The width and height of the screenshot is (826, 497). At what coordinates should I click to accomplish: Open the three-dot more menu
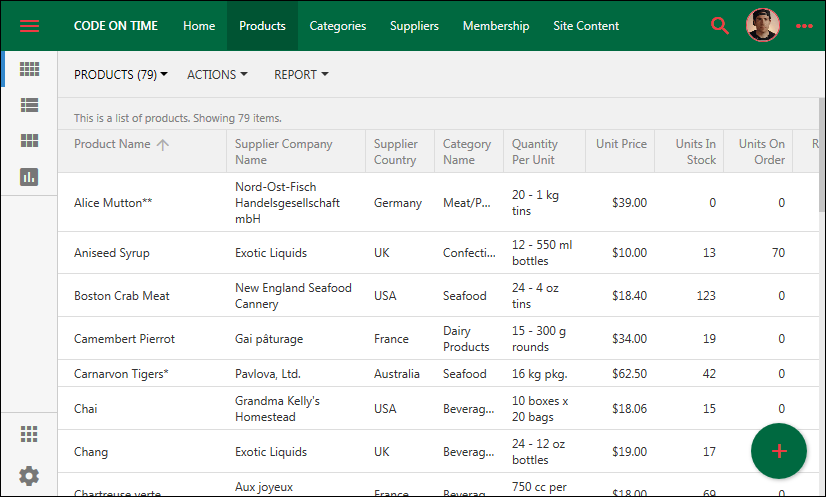[x=804, y=26]
